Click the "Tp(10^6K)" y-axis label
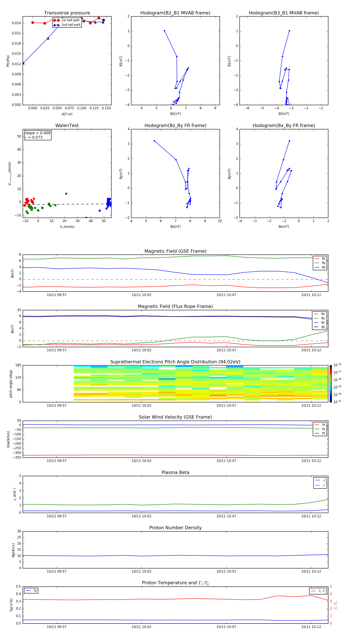Viewport: 351px width, 644px height. (x=11, y=605)
